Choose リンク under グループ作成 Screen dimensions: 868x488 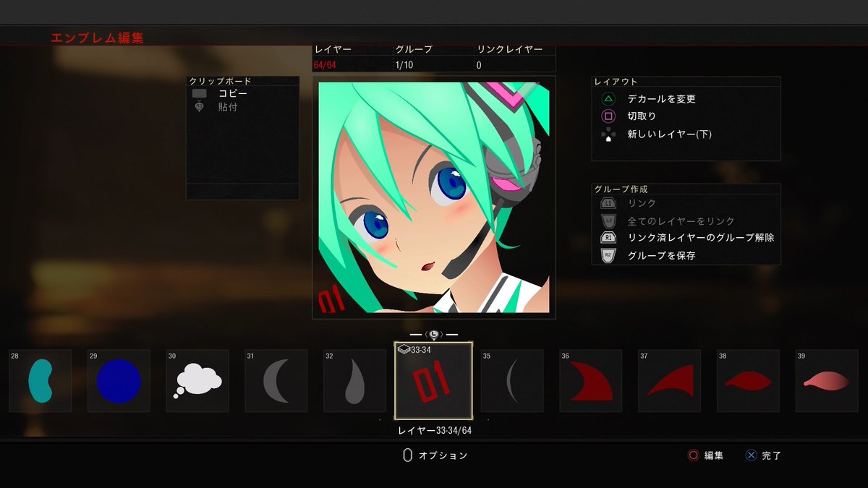[x=642, y=204]
